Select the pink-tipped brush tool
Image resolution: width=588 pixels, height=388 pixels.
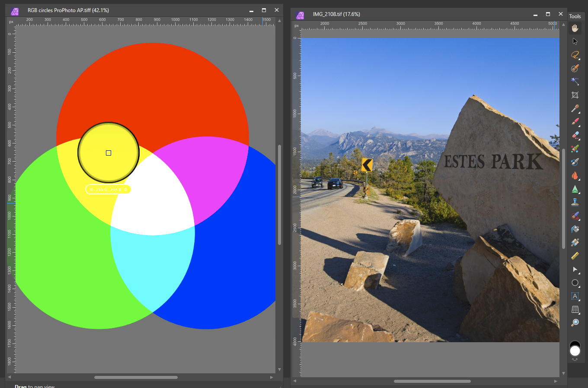[x=575, y=122]
